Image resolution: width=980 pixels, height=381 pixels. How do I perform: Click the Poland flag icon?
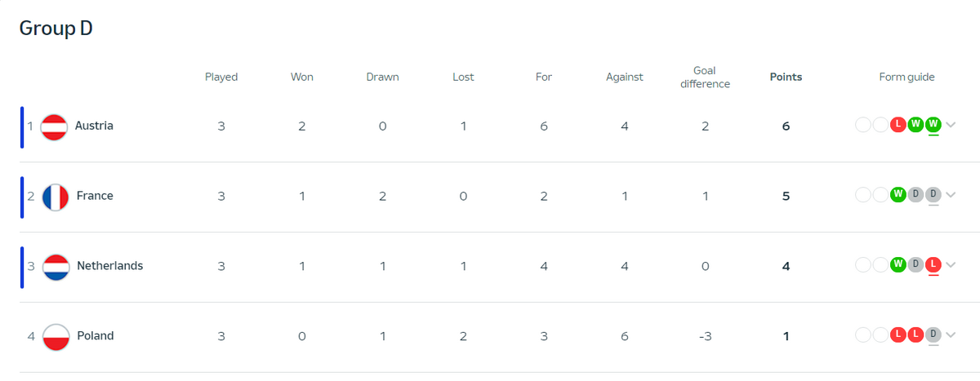pyautogui.click(x=56, y=337)
